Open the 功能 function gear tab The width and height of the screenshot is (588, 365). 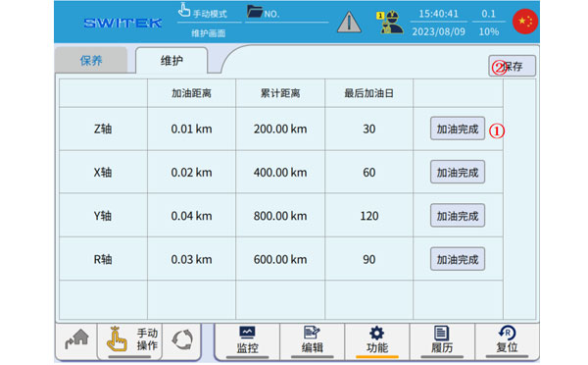pyautogui.click(x=377, y=341)
